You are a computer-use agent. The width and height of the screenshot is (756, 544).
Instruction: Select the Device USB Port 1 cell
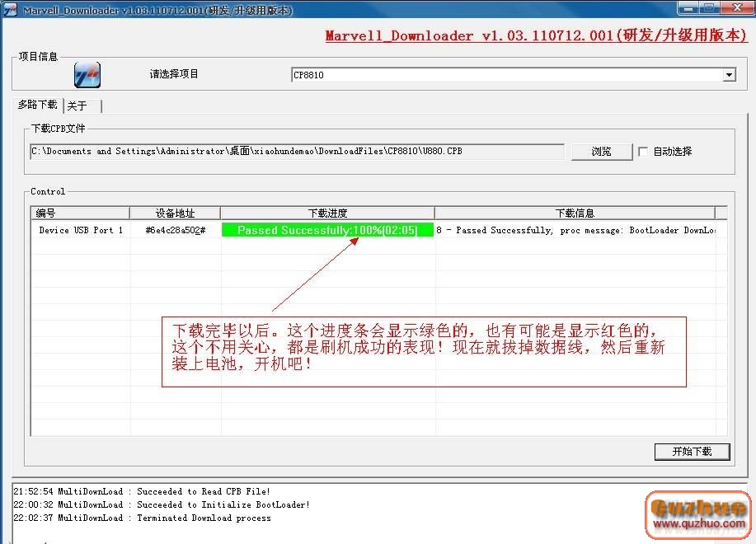coord(81,230)
